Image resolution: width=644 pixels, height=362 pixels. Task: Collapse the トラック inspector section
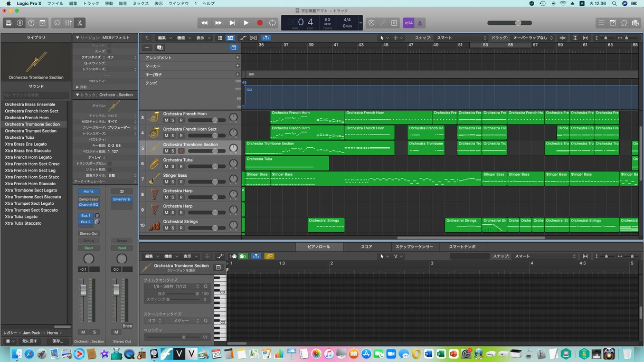[77, 95]
